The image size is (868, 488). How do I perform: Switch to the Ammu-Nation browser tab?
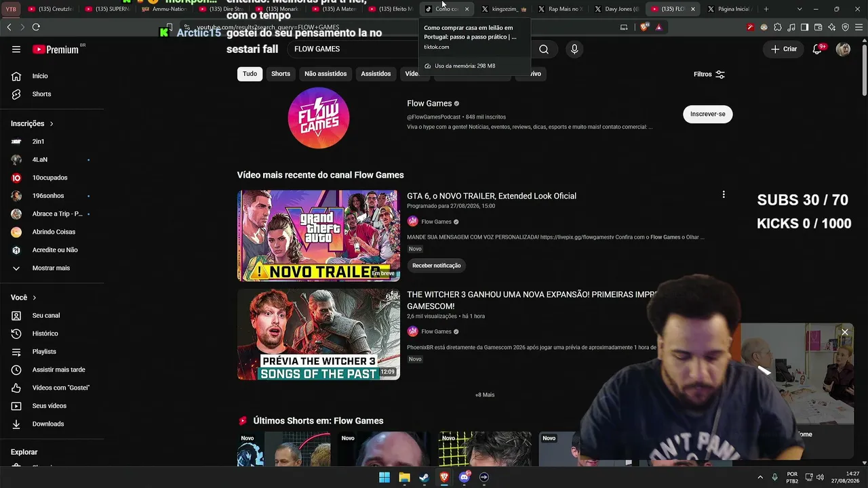click(x=165, y=9)
